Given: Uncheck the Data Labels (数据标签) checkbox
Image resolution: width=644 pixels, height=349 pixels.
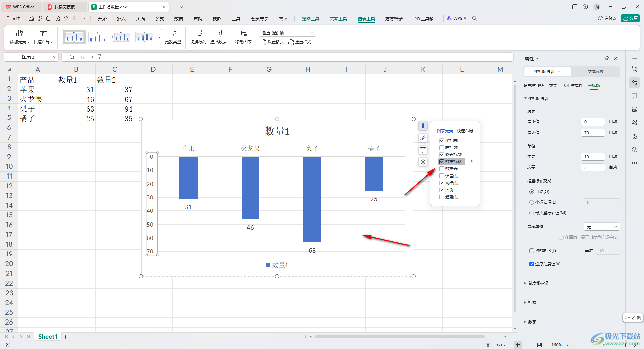Looking at the screenshot, I should (x=442, y=162).
